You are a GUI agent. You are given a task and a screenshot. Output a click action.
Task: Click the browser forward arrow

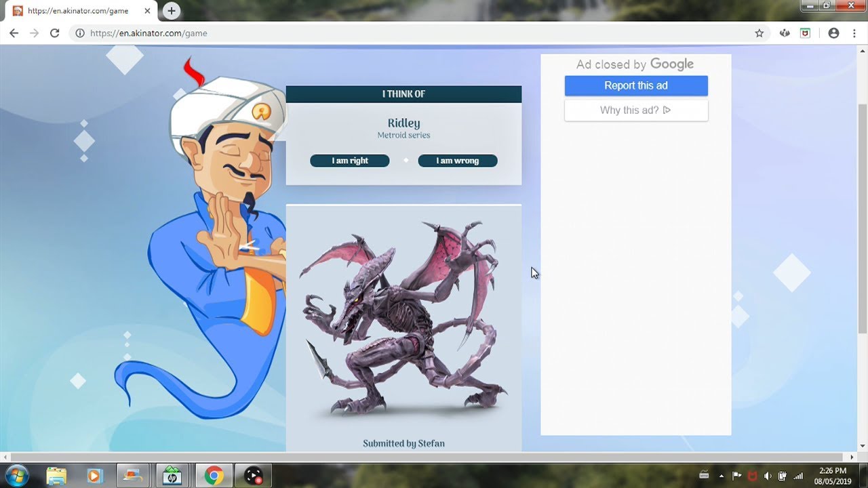pos(34,33)
